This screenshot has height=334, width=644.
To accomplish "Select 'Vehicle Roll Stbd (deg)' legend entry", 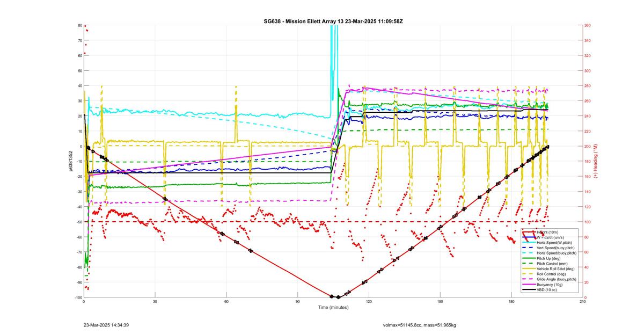I will 555,268.
